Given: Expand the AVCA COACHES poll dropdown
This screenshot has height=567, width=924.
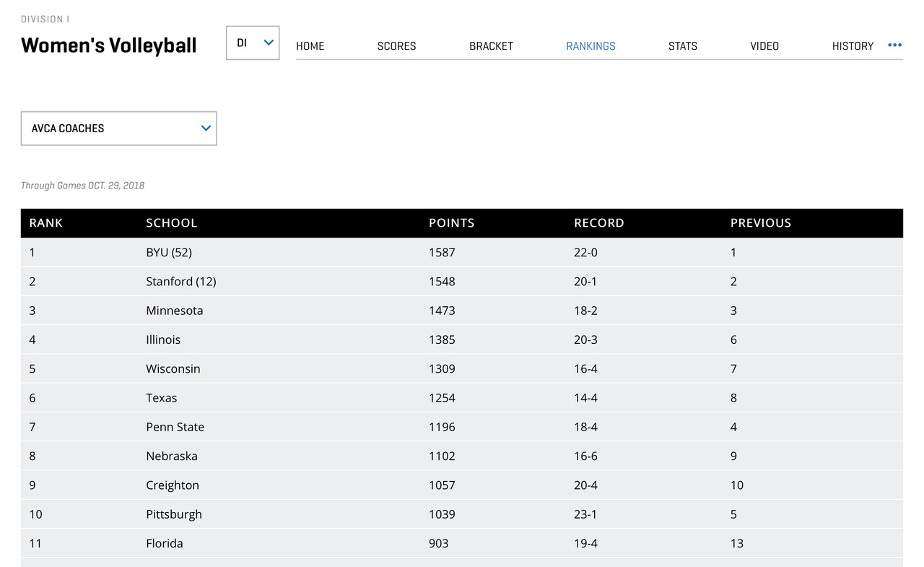Looking at the screenshot, I should [118, 129].
